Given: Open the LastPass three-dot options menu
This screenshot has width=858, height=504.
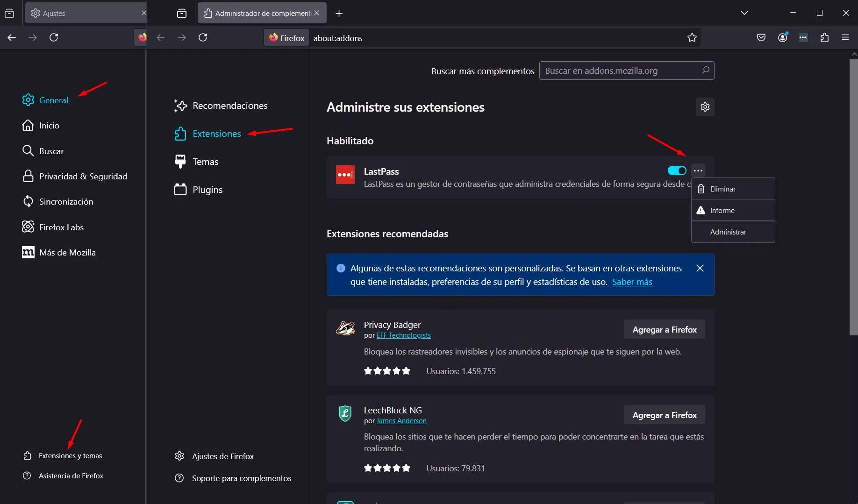Looking at the screenshot, I should [x=698, y=171].
